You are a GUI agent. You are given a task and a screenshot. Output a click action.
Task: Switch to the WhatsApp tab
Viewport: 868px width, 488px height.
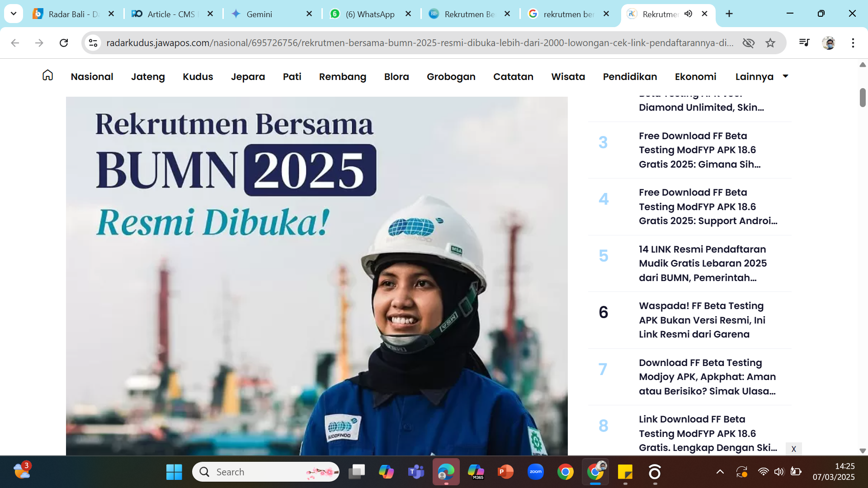point(370,14)
